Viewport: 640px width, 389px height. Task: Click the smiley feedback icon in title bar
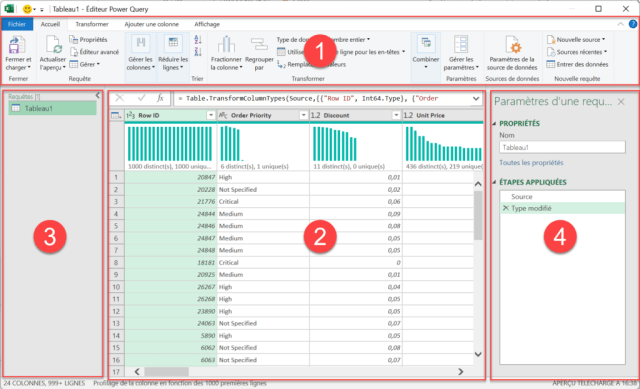click(27, 9)
